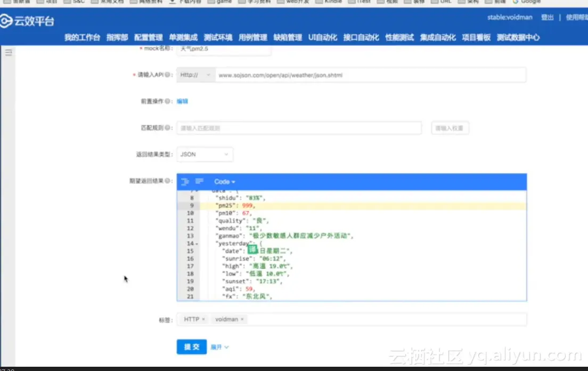Remove the HTTP tag

[203, 319]
